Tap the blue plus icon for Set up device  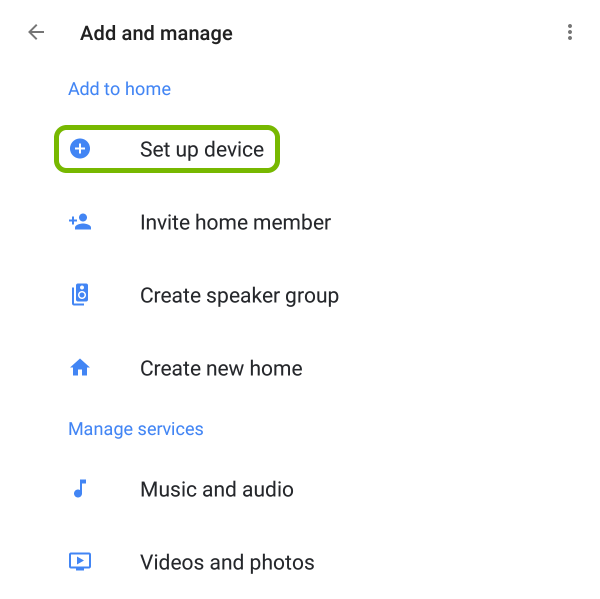coord(80,149)
